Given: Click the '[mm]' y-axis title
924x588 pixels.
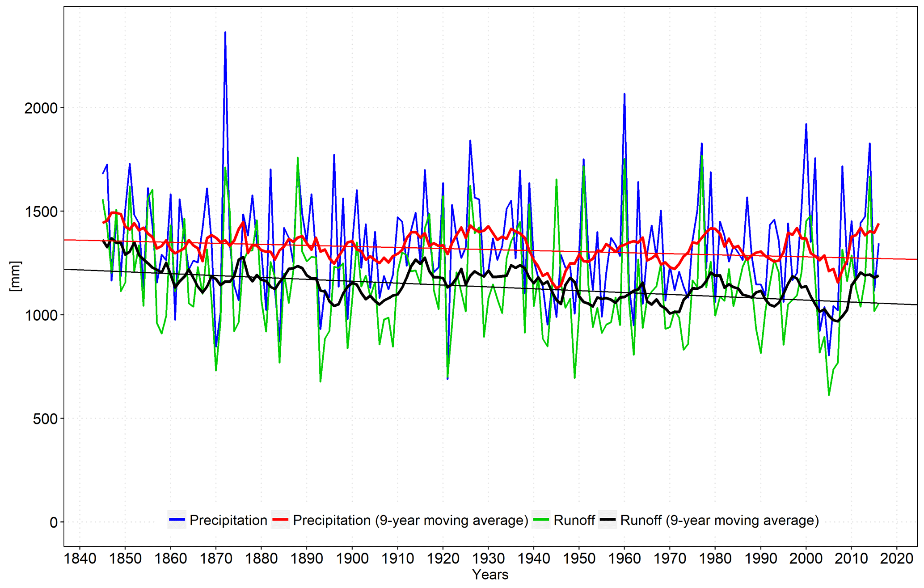Looking at the screenshot, I should [15, 276].
